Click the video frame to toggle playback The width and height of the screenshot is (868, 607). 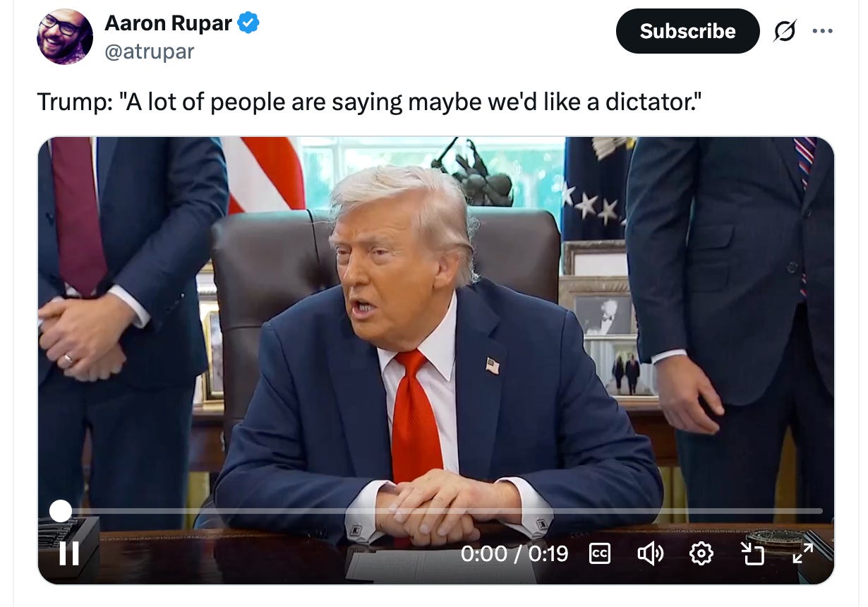tap(435, 318)
